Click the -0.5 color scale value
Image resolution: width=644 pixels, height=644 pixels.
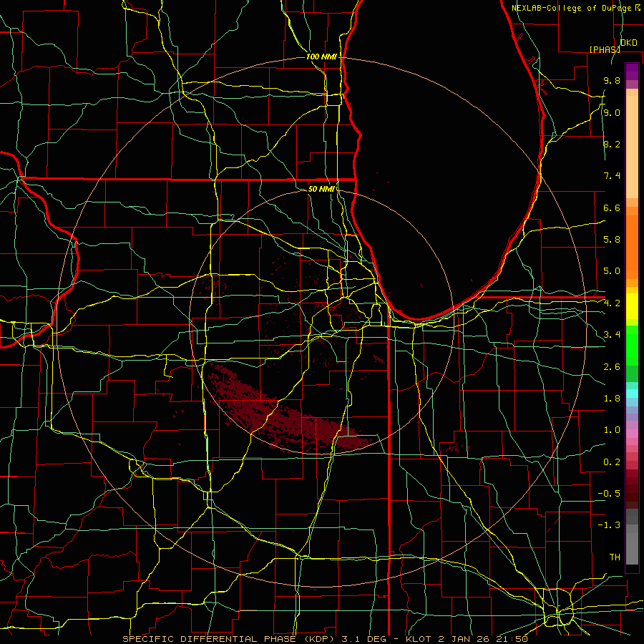[609, 494]
